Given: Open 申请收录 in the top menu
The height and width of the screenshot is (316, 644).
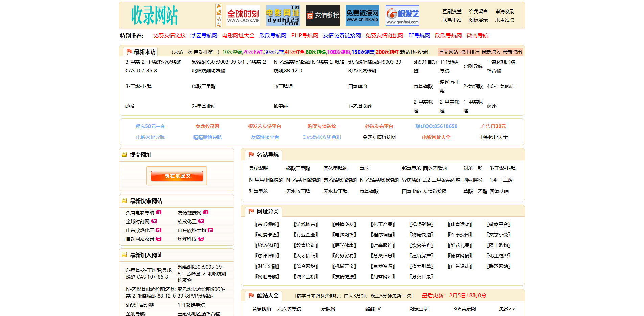Looking at the screenshot, I should point(504,12).
